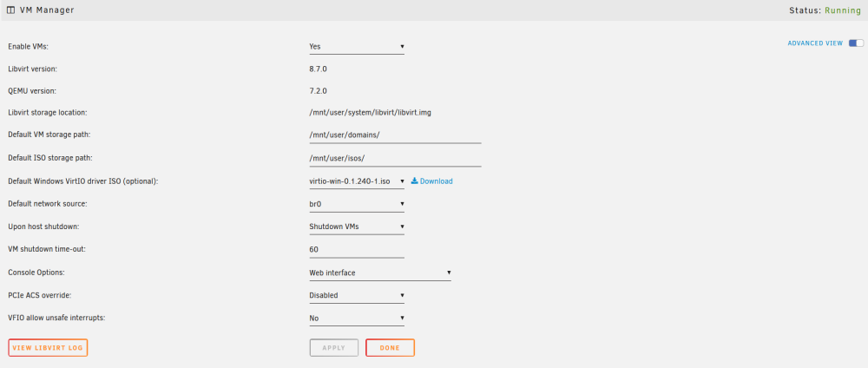Click the Done button
Image resolution: width=868 pixels, height=368 pixels.
(390, 348)
